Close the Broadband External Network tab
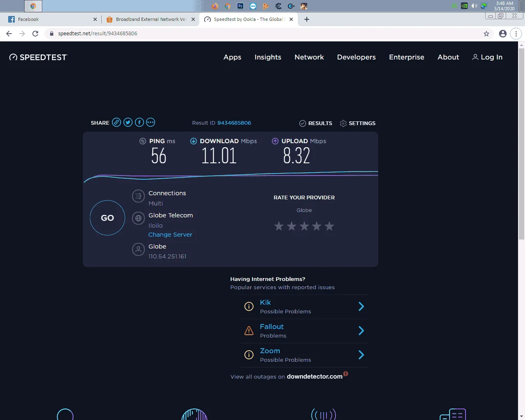525x420 pixels. [193, 19]
